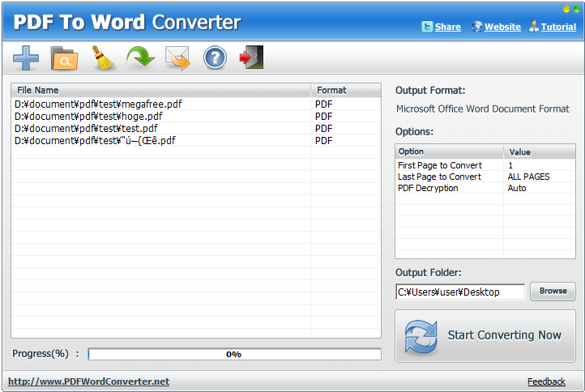Click the yellow minimize dot in header
This screenshot has height=392, width=585.
pos(566,10)
